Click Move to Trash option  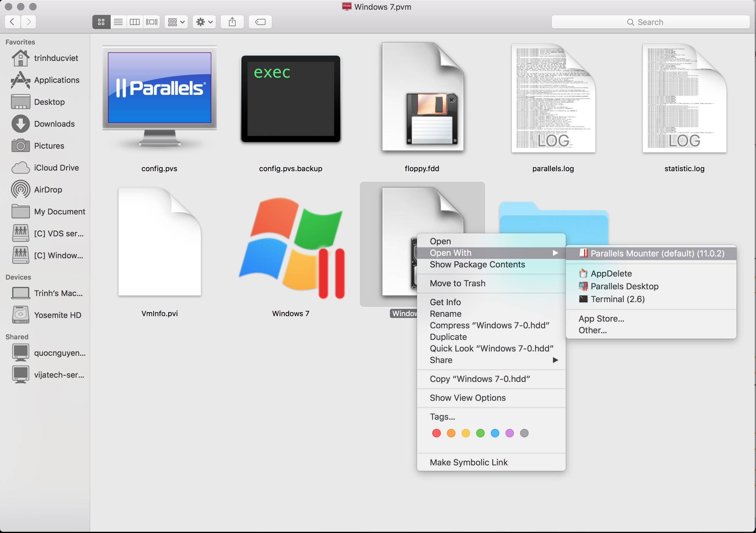pos(458,283)
